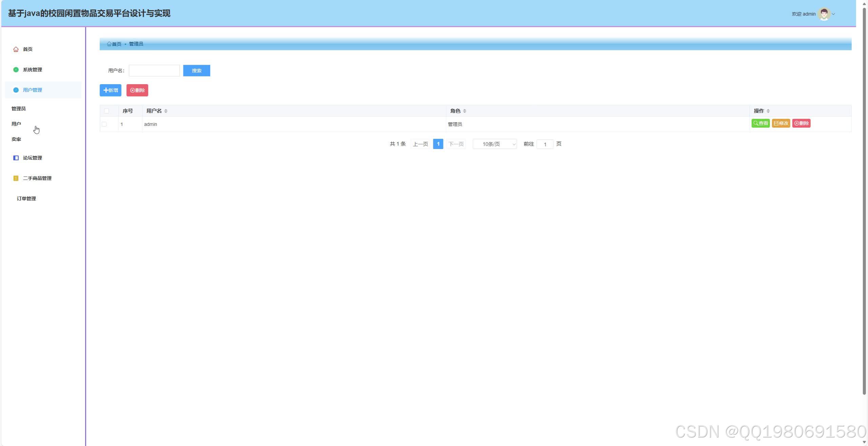Click the breadcrumb home icon
The height and width of the screenshot is (446, 868).
pos(109,44)
